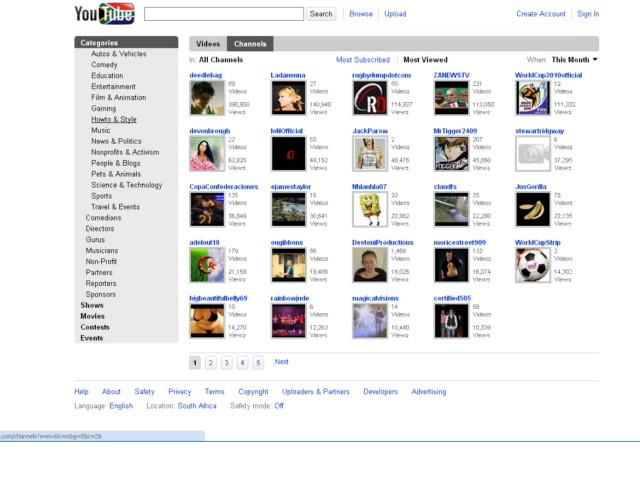
Task: Select the Channels tab
Action: pyautogui.click(x=250, y=44)
